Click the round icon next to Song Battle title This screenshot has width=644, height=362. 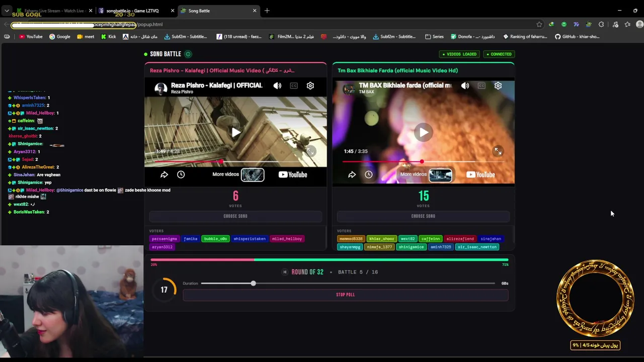click(x=188, y=54)
